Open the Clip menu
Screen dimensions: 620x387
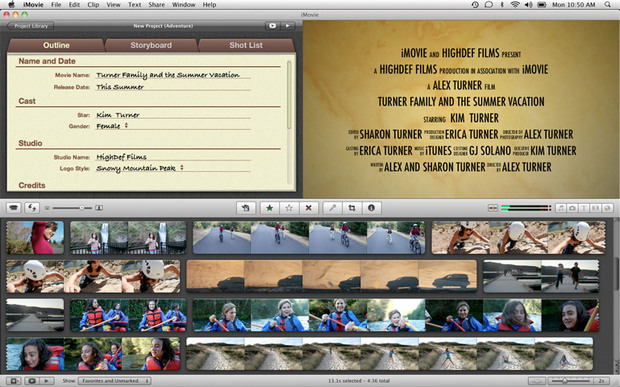pos(93,5)
